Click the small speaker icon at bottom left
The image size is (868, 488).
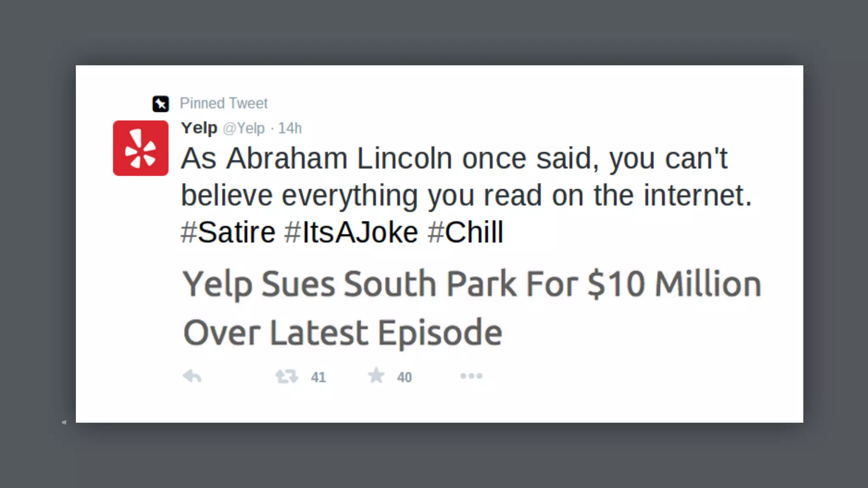(64, 422)
